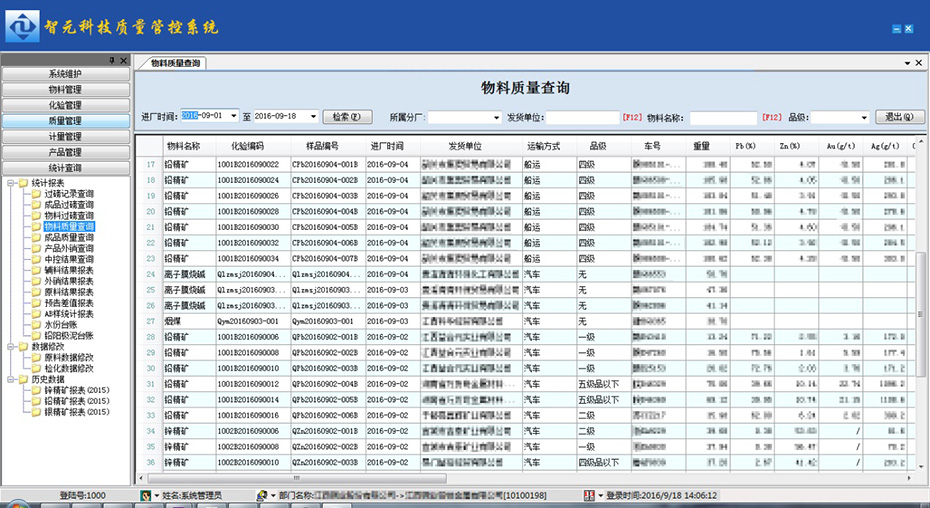This screenshot has height=508, width=930.
Task: Open the 质量管理 menu section
Action: [x=65, y=121]
